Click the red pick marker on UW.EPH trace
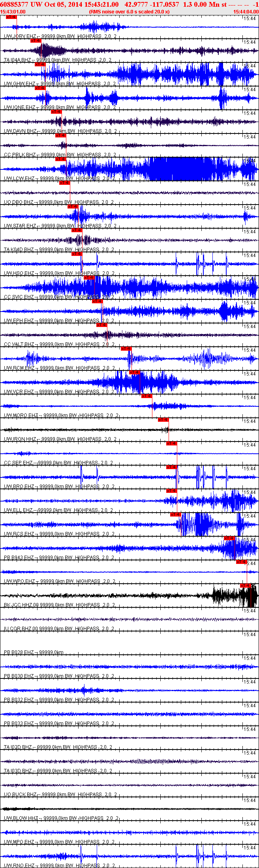 [x=98, y=301]
